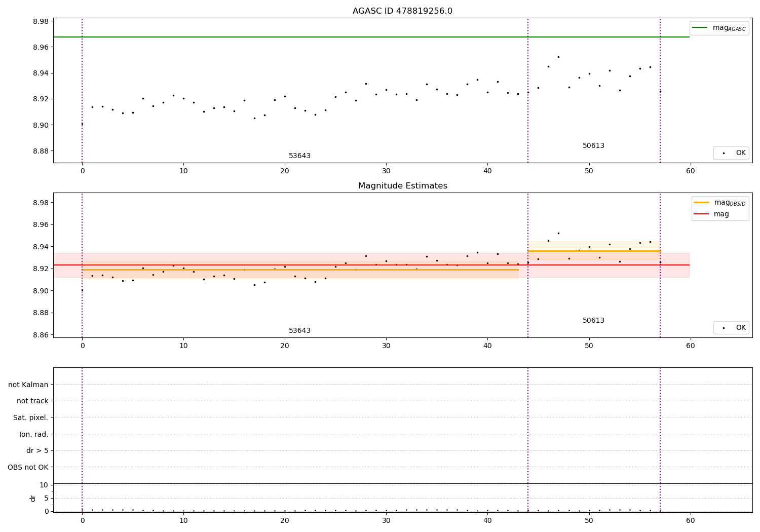Click the '8.98' y-tick label in the top plot
760x532 pixels.
pos(41,21)
